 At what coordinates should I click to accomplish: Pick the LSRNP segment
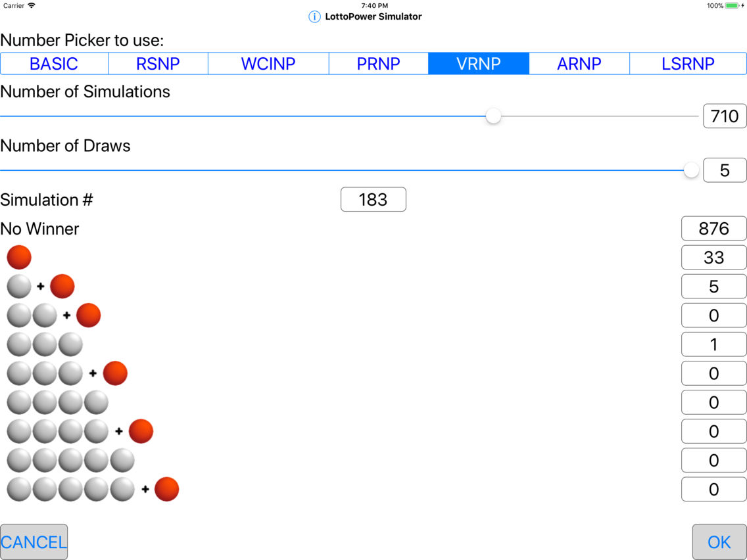tap(688, 64)
